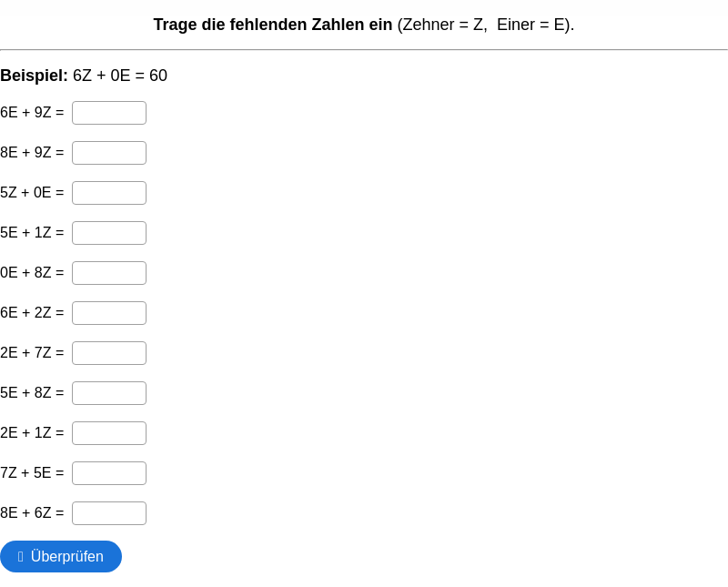Image resolution: width=728 pixels, height=587 pixels.
Task: Click into the 5E + 8Z answer box
Action: click(x=109, y=393)
